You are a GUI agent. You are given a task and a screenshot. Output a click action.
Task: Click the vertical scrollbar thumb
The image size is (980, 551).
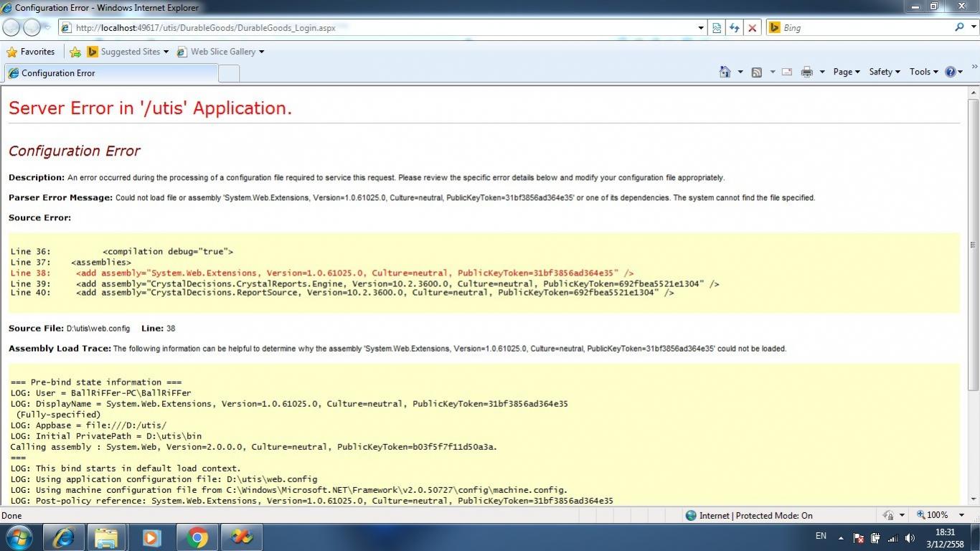coord(974,245)
